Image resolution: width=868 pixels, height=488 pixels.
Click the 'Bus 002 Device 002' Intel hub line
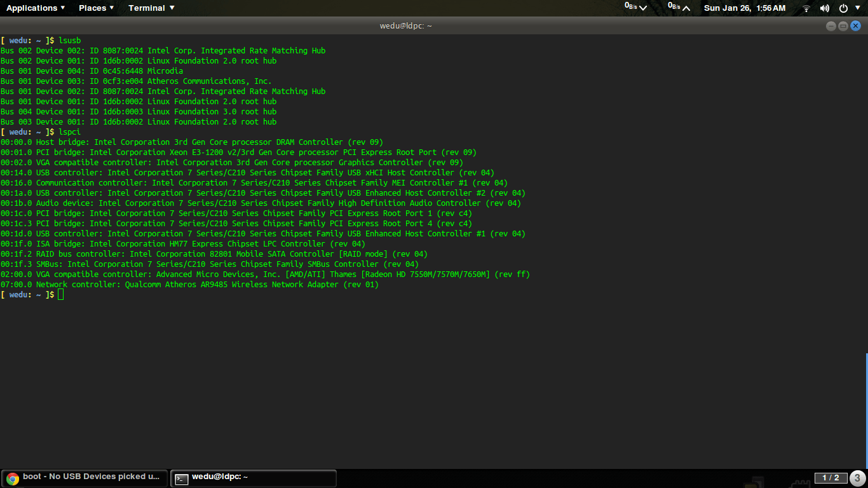(x=163, y=51)
